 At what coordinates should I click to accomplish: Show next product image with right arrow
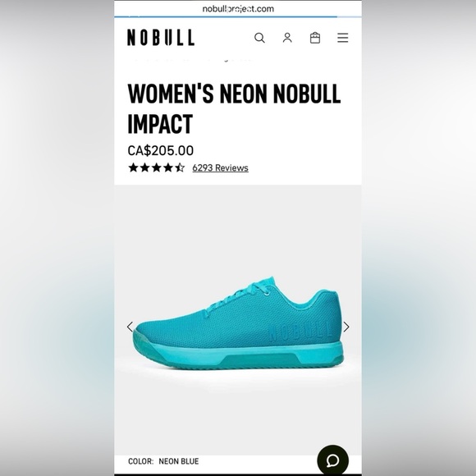pyautogui.click(x=346, y=327)
